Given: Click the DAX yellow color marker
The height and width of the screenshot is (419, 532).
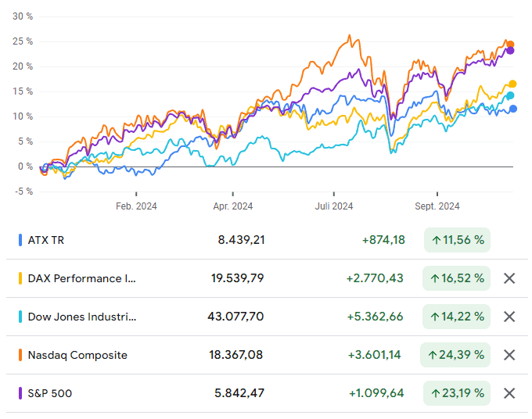Looking at the screenshot, I should click(20, 278).
